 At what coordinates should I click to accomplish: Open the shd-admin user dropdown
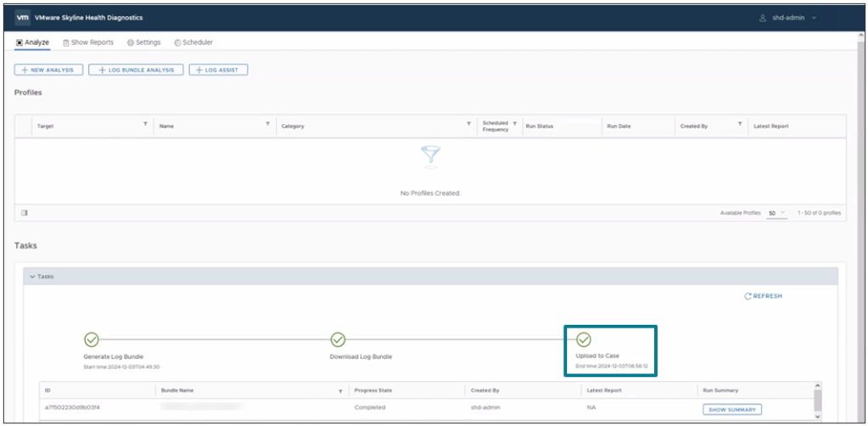(x=787, y=17)
